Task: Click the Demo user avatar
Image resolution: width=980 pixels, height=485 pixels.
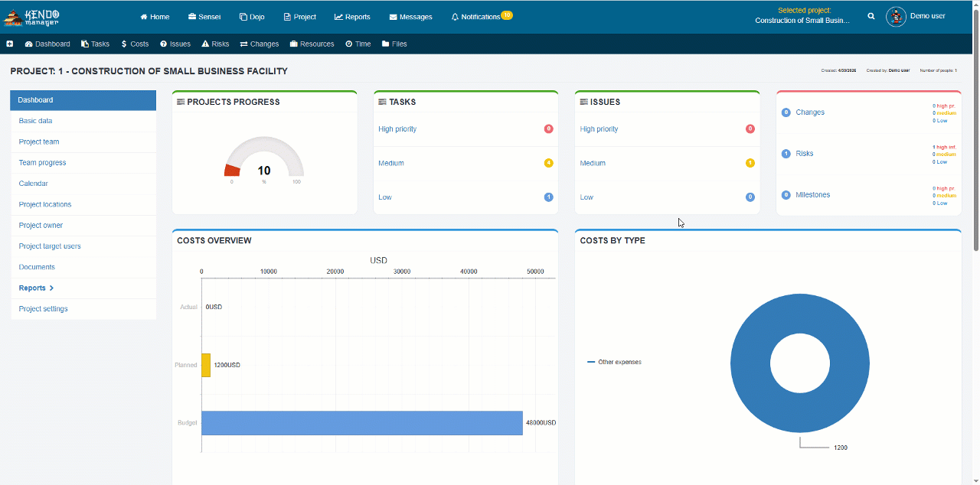Action: coord(896,16)
